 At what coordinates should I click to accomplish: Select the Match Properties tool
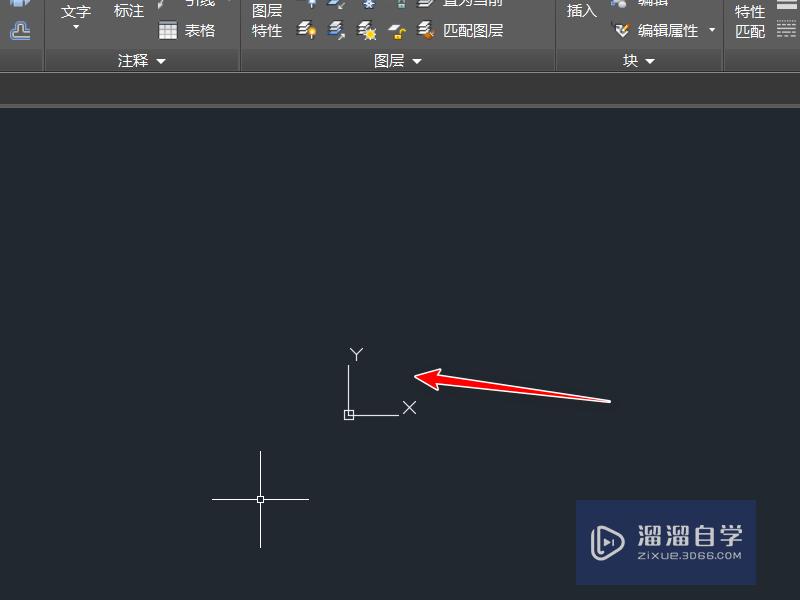pos(750,20)
